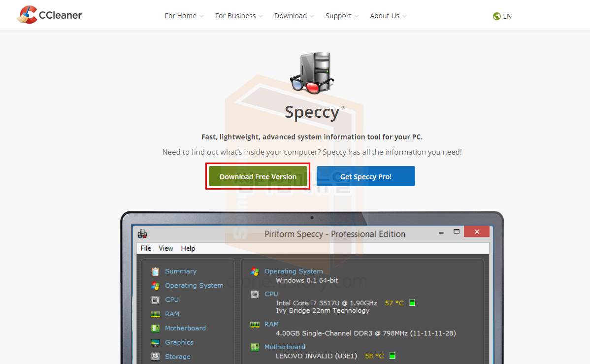
Task: Select Operating System in the sidebar
Action: [194, 285]
